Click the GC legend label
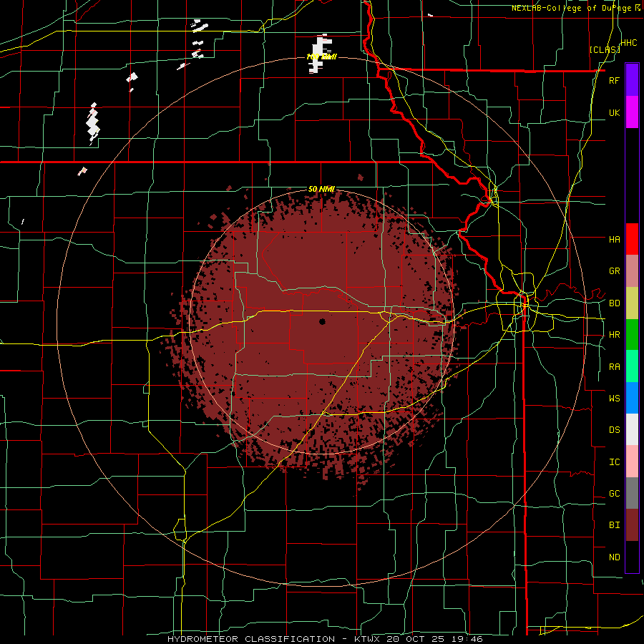Image resolution: width=644 pixels, height=644 pixels. (614, 494)
